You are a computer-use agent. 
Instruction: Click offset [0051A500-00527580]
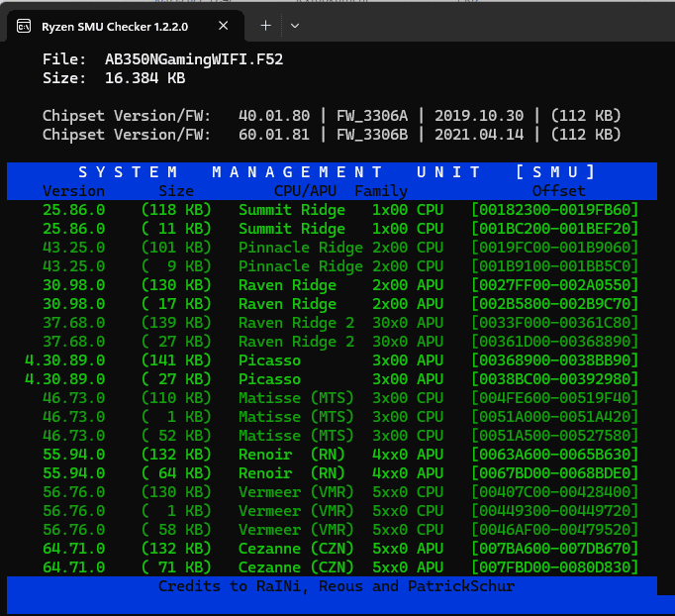[554, 436]
